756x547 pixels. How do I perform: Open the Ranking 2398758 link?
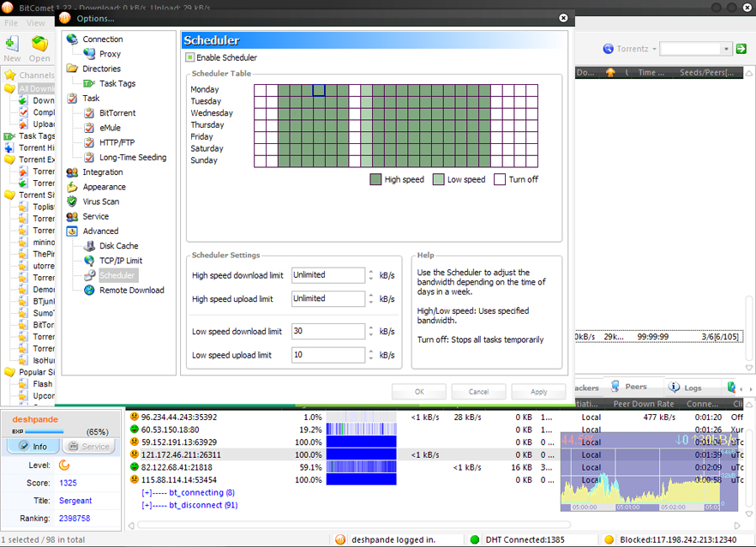click(75, 519)
